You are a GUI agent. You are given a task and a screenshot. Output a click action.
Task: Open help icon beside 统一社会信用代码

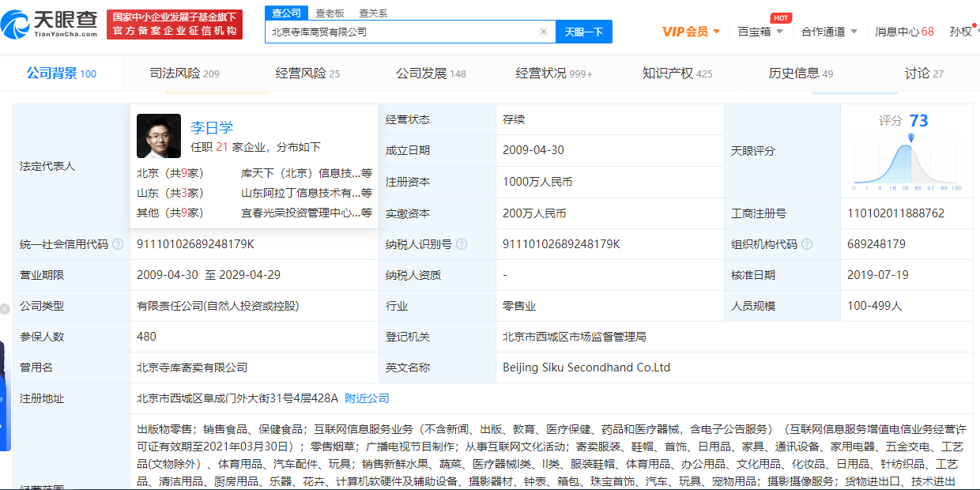(x=118, y=244)
